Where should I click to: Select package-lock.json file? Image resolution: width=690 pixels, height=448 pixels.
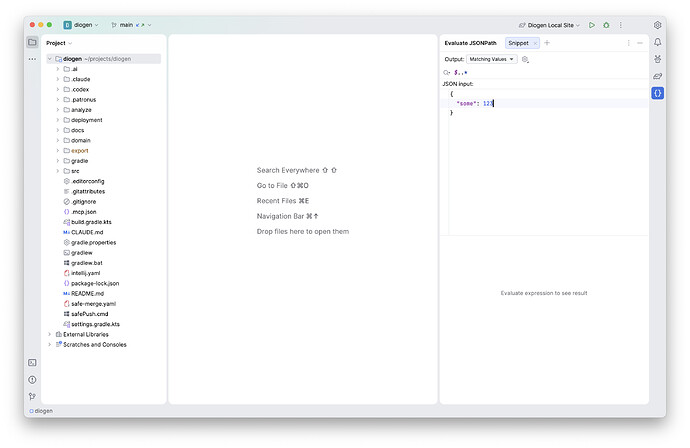pos(95,283)
